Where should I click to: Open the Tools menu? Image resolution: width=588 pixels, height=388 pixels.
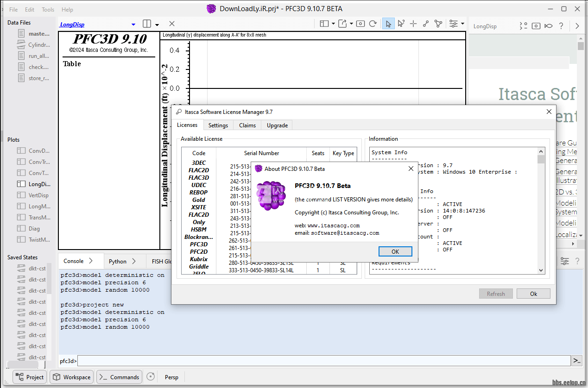48,10
